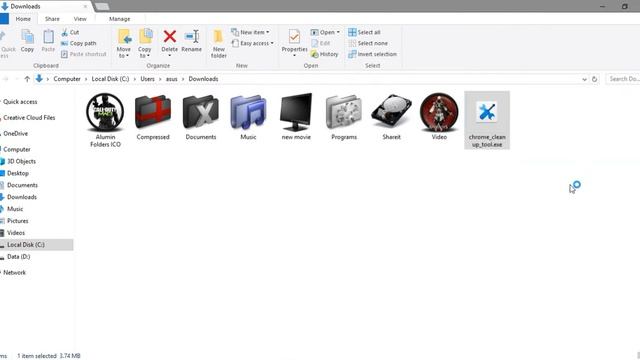Screen dimensions: 640x360
Task: Open the Easy access dropdown
Action: pyautogui.click(x=252, y=43)
